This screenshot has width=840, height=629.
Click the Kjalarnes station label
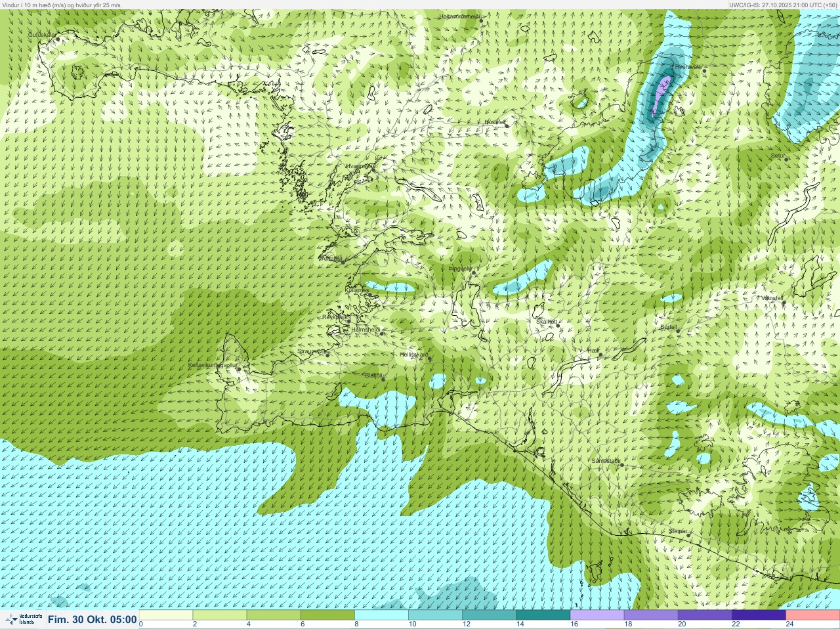click(x=357, y=290)
